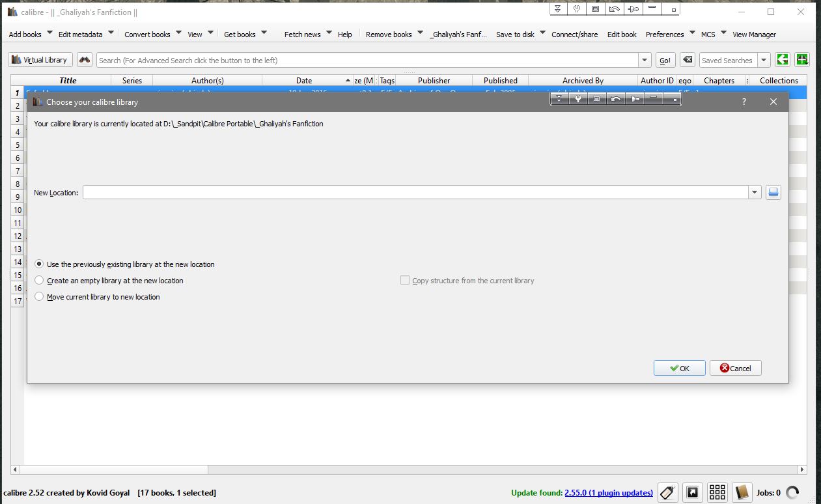
Task: Sort by the Publisher column header
Action: (x=434, y=81)
